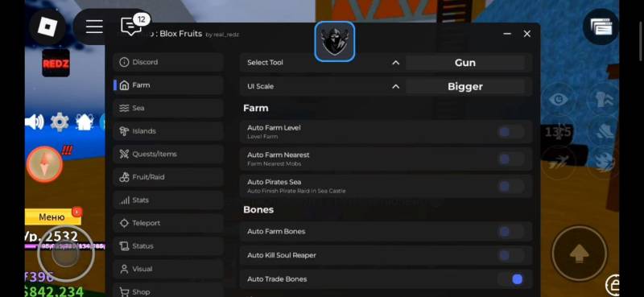The width and height of the screenshot is (644, 297).
Task: Click the REDZ script launcher icon
Action: (x=56, y=64)
